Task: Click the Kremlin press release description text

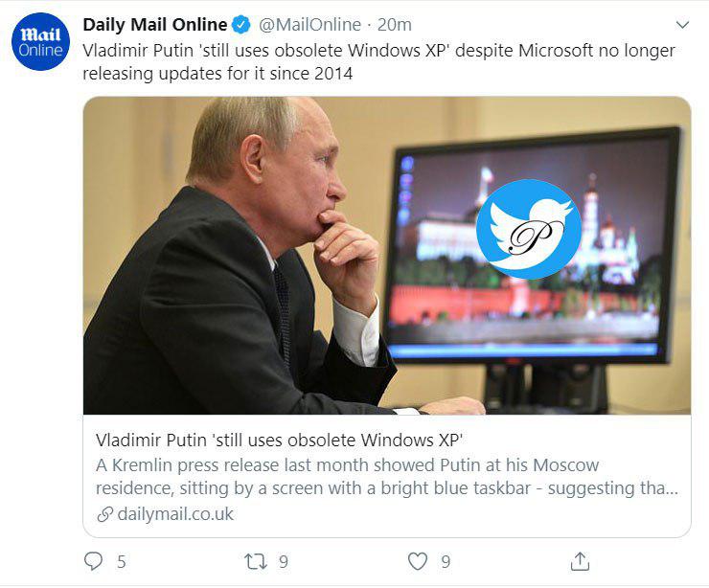Action: (386, 476)
